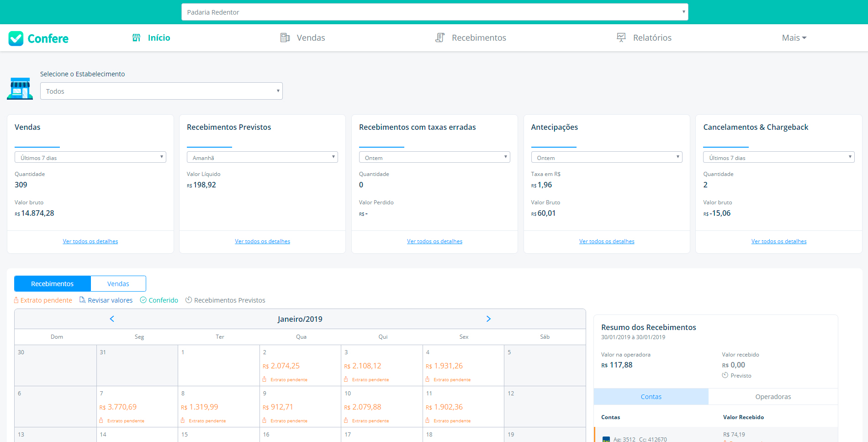Advance to next month with right arrow
Screen dimensions: 868x442
click(x=488, y=319)
